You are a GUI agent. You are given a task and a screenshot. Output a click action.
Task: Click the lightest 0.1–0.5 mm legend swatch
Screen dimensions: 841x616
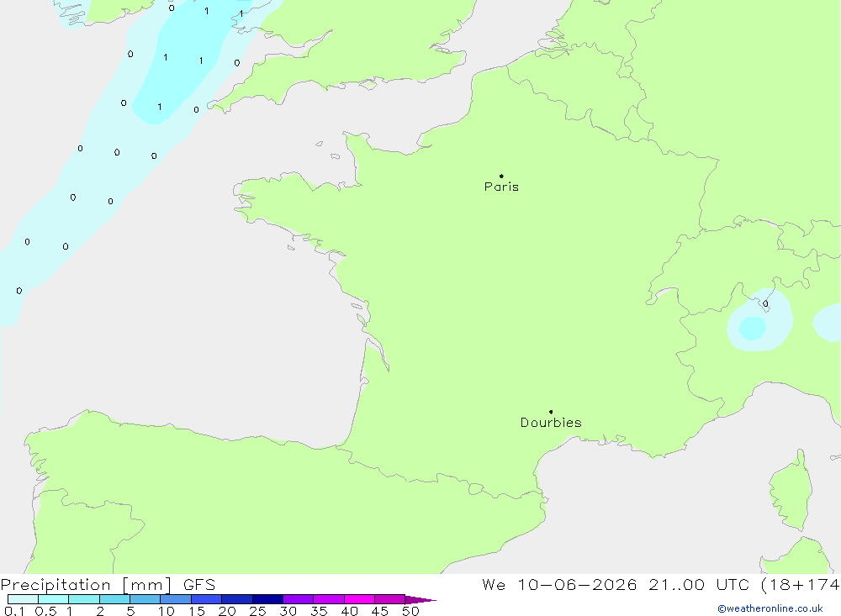[x=23, y=599]
